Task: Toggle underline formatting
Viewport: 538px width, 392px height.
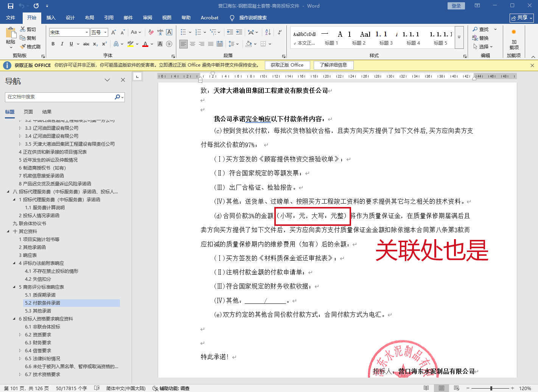Action: pyautogui.click(x=71, y=44)
